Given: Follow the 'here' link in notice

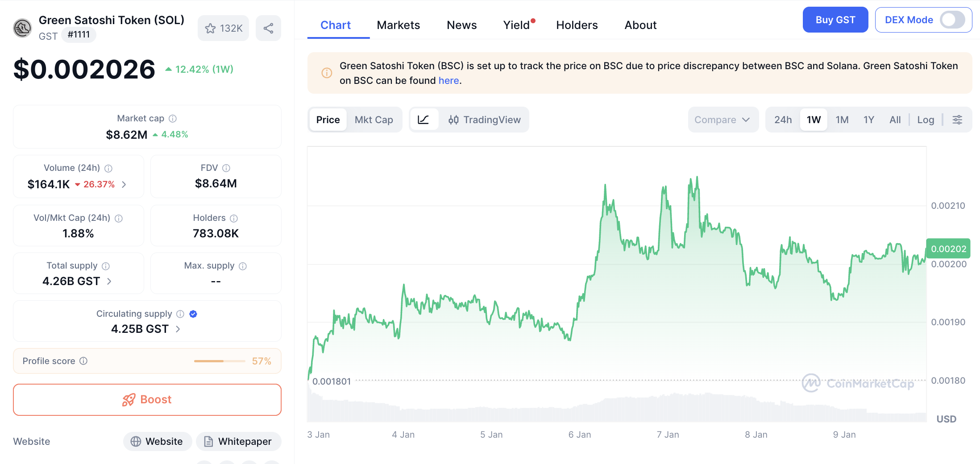Looking at the screenshot, I should [x=448, y=81].
